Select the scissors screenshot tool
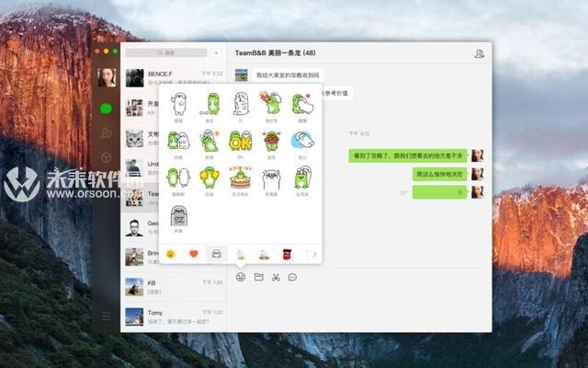The width and height of the screenshot is (588, 368). (x=276, y=278)
